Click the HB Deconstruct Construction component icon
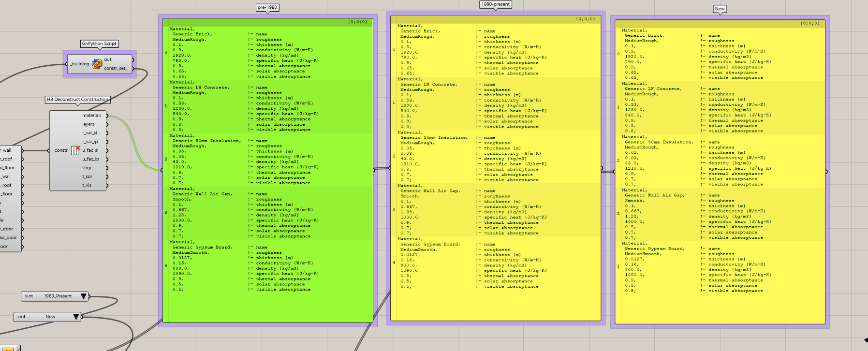The image size is (868, 351). [75, 150]
